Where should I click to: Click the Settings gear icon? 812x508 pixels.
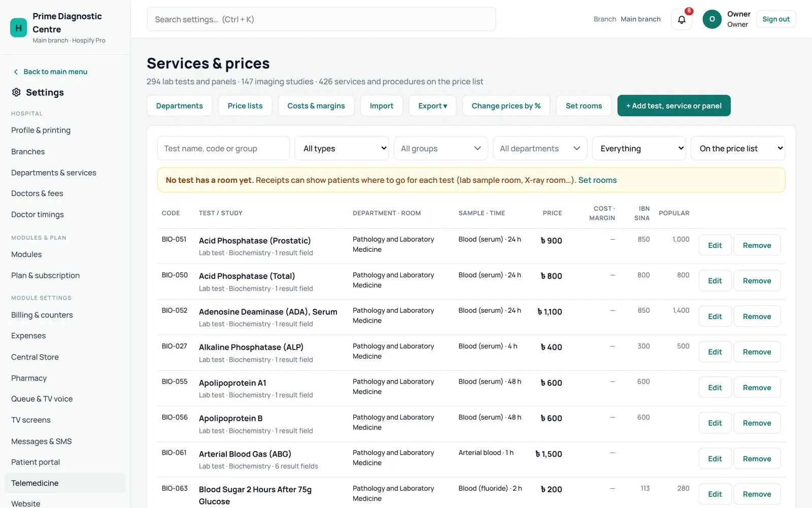[x=16, y=92]
